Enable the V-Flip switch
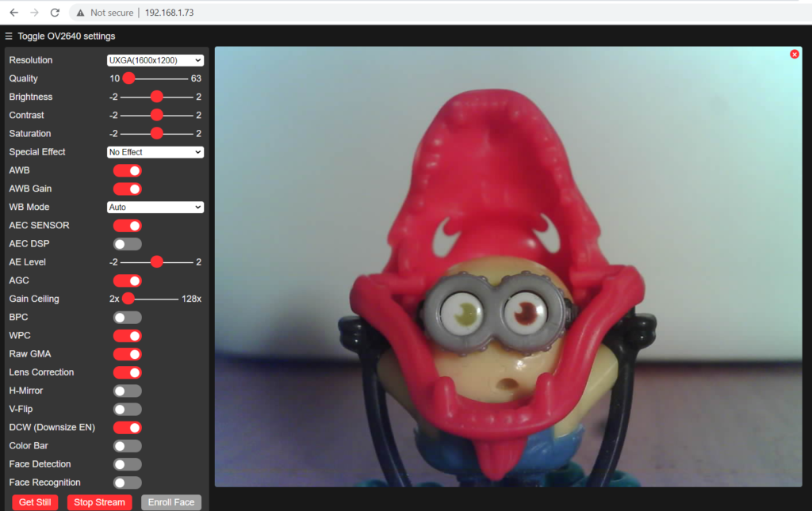The image size is (812, 511). click(x=128, y=409)
